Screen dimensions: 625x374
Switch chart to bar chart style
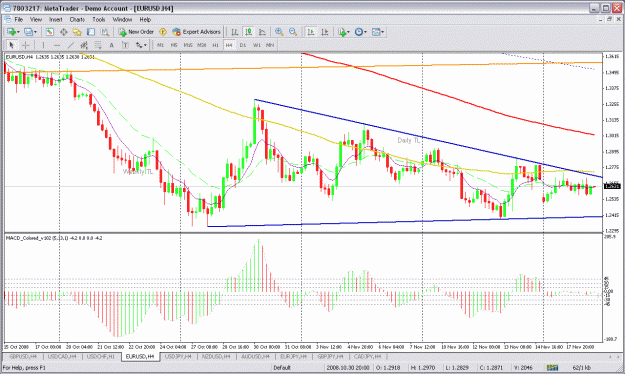click(x=235, y=32)
